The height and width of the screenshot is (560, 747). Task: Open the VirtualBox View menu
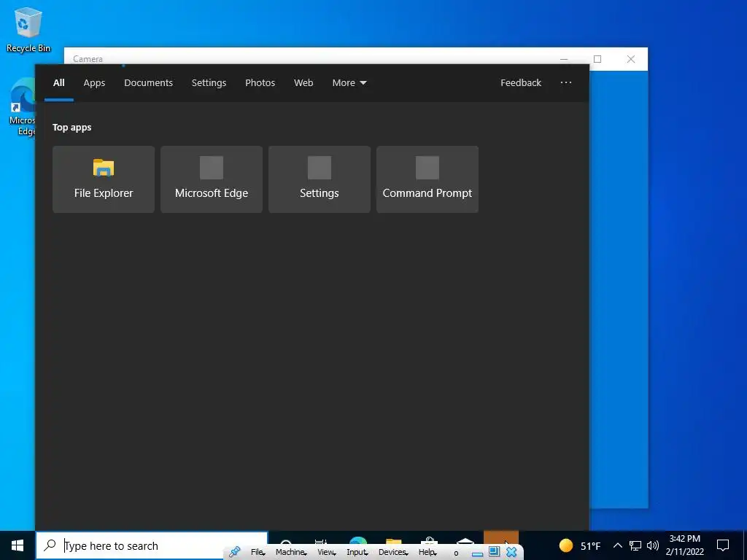tap(327, 552)
